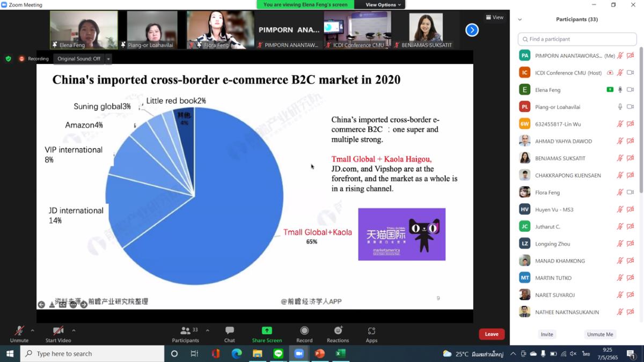Click muted mic icon beside PIMPORN ANANTAWORAS
The image size is (644, 362).
tap(620, 55)
